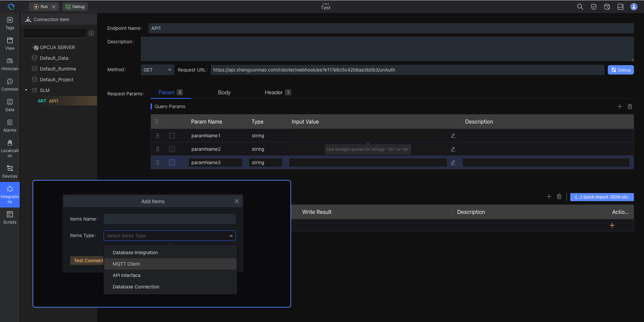Click the blue Debug button beside URL

point(621,70)
